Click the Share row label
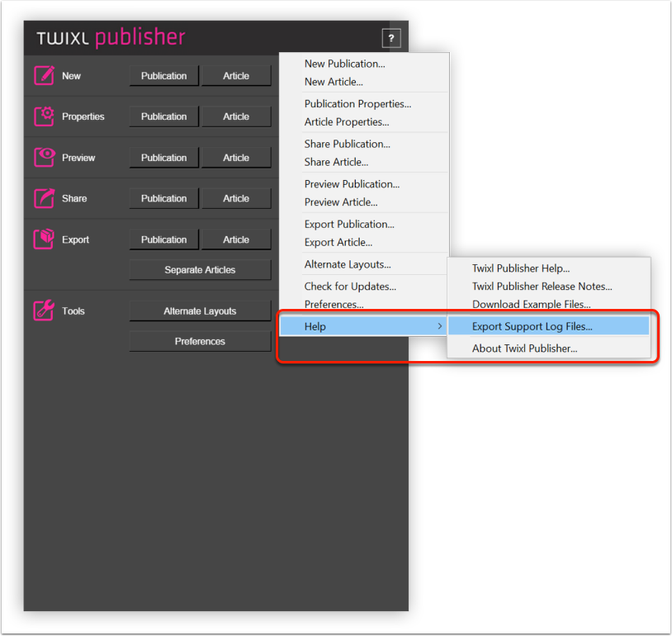Viewport: 672px width, 636px height. click(x=74, y=198)
